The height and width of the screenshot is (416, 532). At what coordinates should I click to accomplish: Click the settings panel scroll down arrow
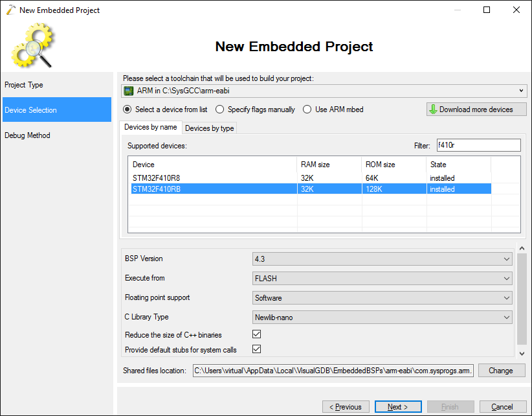(522, 354)
